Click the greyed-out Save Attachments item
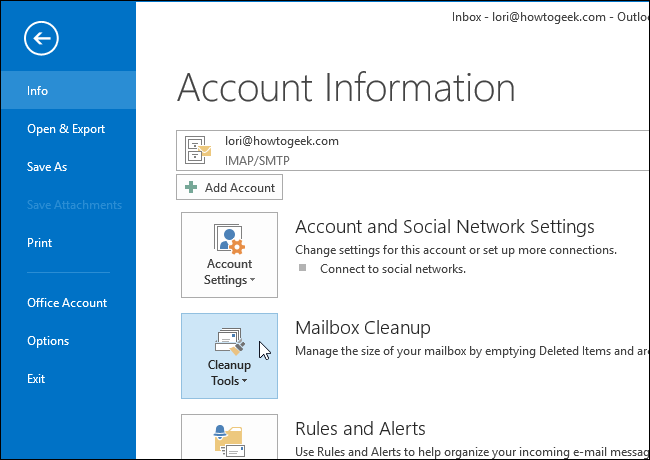This screenshot has height=460, width=650. [74, 205]
